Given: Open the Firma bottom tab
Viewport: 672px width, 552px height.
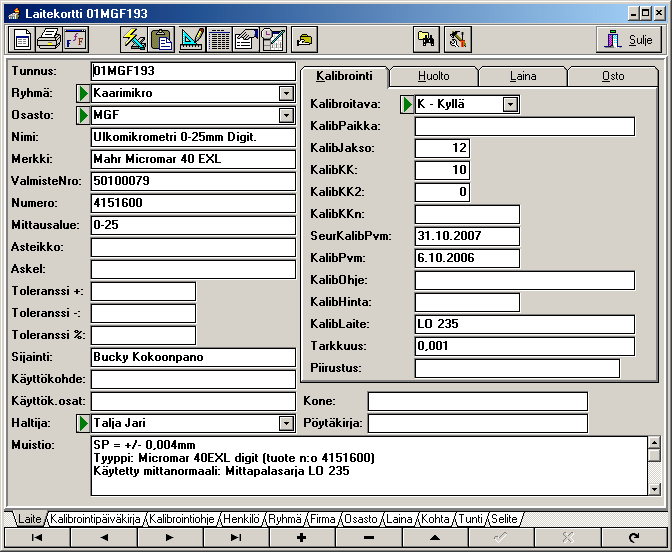Looking at the screenshot, I should (323, 519).
